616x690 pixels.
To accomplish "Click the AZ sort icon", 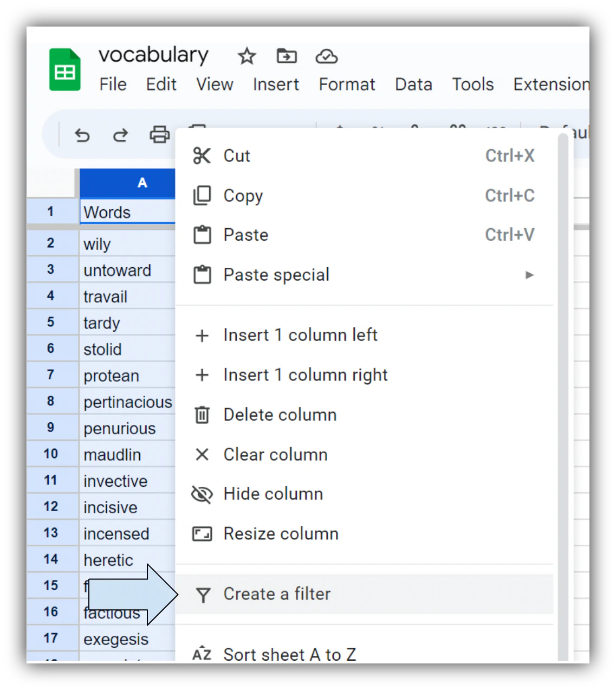I will click(202, 653).
